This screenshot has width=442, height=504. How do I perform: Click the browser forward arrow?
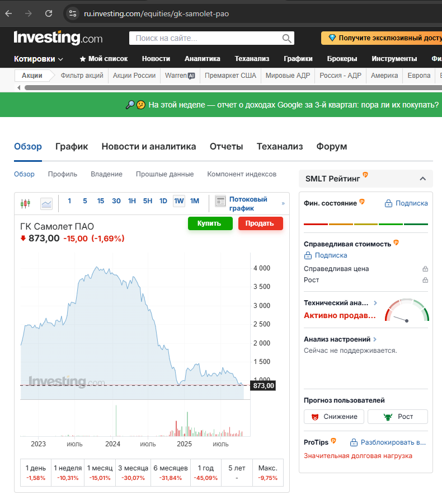[x=29, y=13]
